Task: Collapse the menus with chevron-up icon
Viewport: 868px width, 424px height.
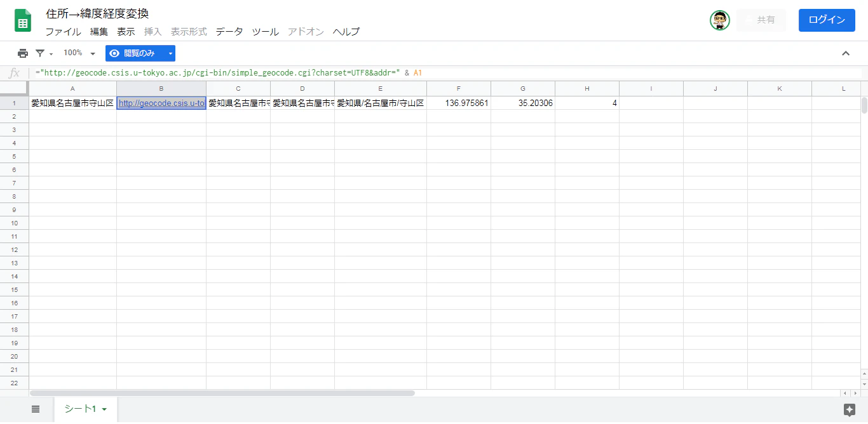Action: coord(846,53)
